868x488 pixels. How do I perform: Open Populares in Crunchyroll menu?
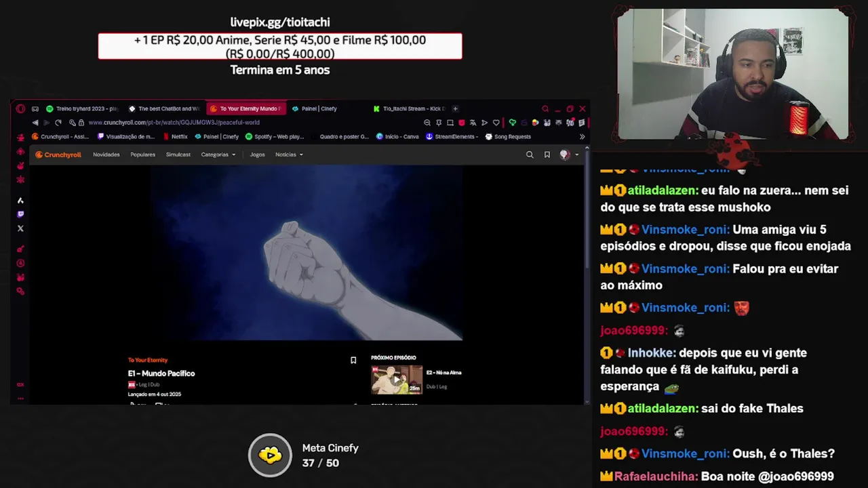(142, 155)
